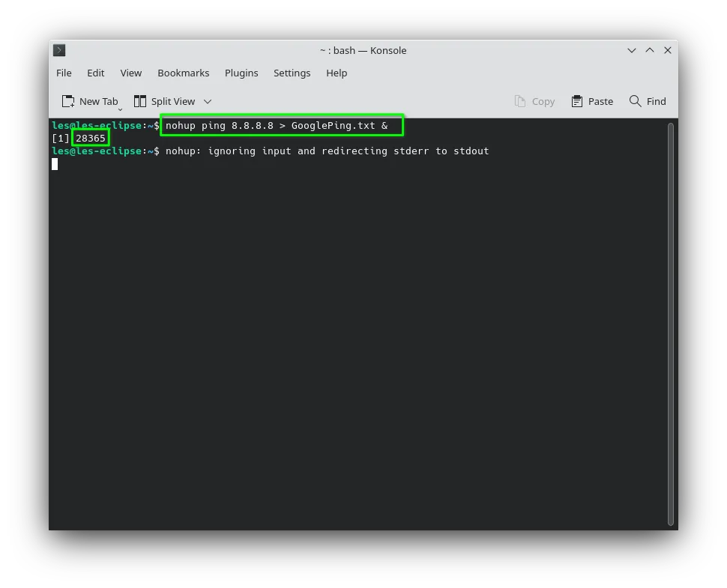The width and height of the screenshot is (727, 588).
Task: Open the Bookmarks menu
Action: (x=183, y=73)
